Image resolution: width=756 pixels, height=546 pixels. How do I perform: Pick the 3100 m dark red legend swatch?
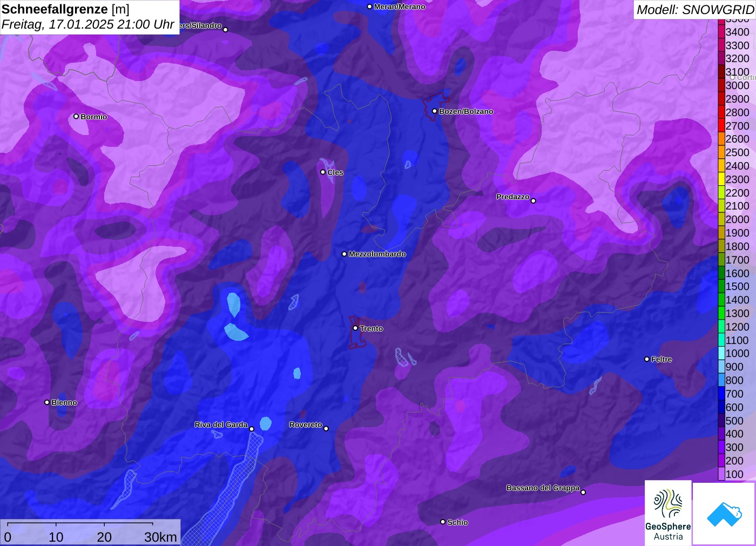tap(721, 72)
